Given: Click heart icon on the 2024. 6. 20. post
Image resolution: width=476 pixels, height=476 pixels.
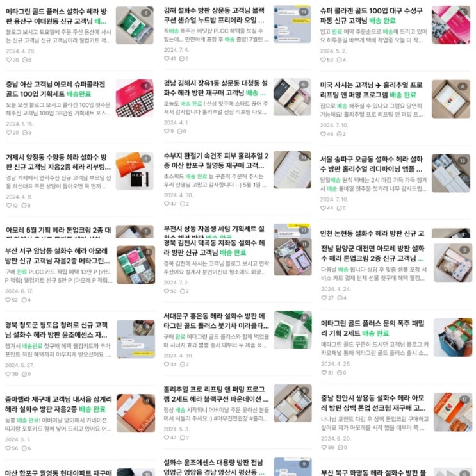Looking at the screenshot, I should [324, 447].
